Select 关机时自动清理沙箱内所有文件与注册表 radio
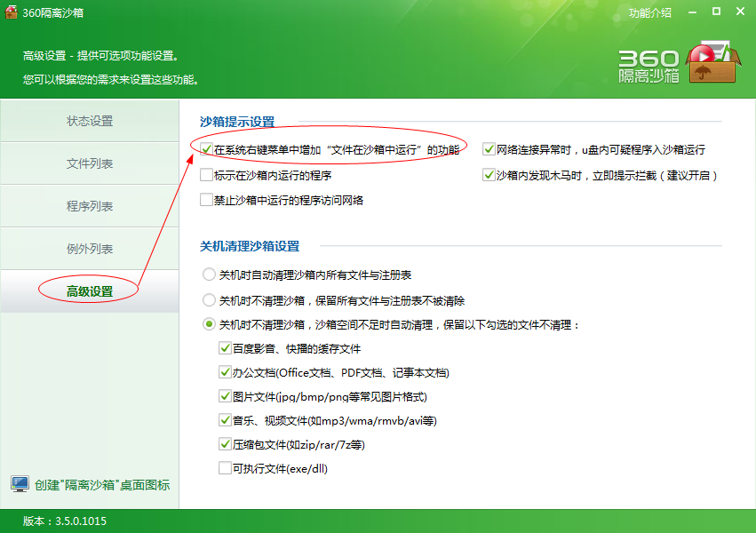Screen dimensions: 756x533 point(209,274)
